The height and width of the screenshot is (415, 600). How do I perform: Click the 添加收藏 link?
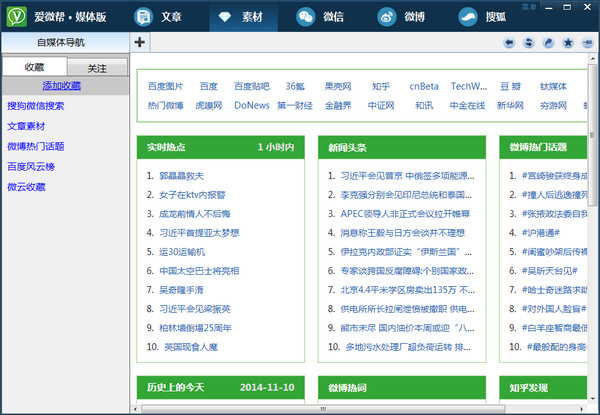(62, 86)
